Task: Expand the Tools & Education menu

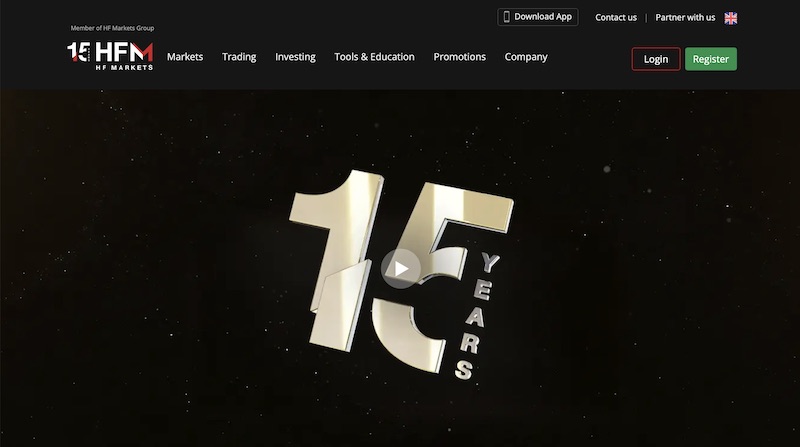Action: coord(374,57)
